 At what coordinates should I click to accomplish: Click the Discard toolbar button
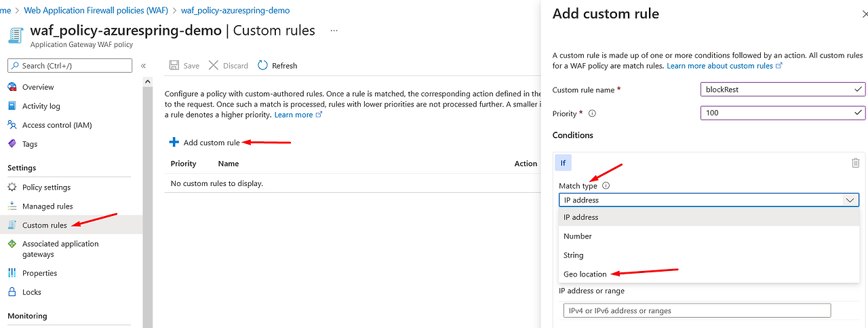click(x=229, y=66)
